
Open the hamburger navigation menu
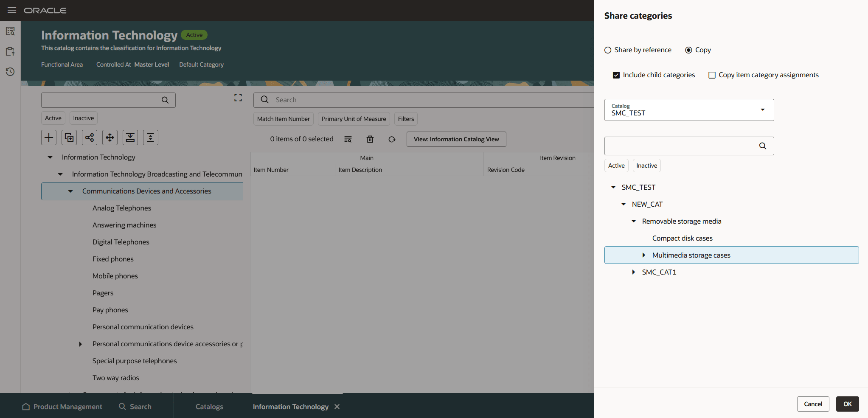pyautogui.click(x=12, y=10)
